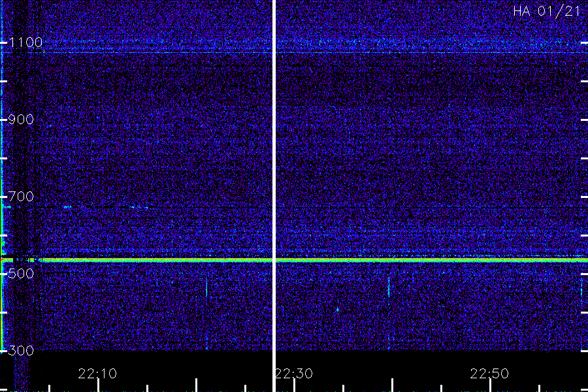
Task: Click the 900 frequency axis label
Action: pos(21,120)
